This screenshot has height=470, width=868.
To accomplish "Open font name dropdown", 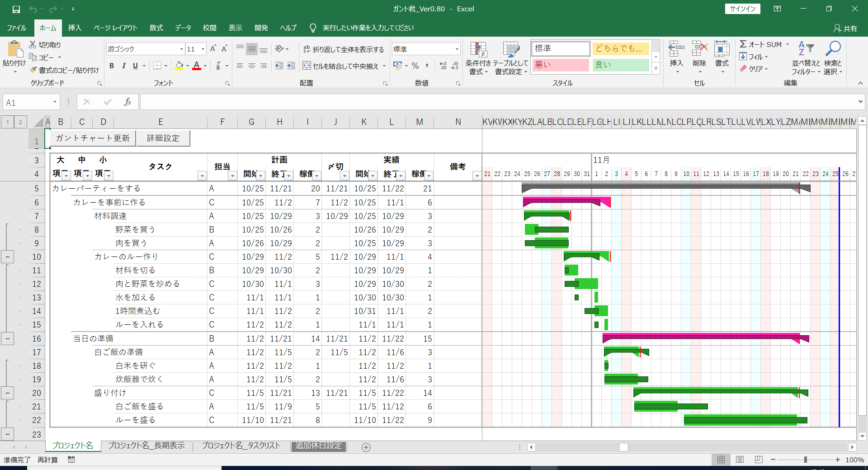I will coord(182,49).
